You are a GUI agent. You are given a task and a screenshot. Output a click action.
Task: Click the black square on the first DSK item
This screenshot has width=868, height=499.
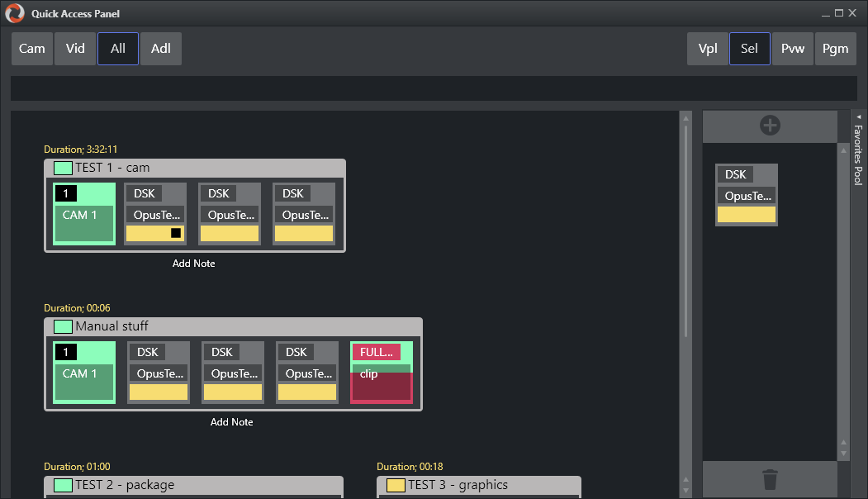[x=176, y=233]
